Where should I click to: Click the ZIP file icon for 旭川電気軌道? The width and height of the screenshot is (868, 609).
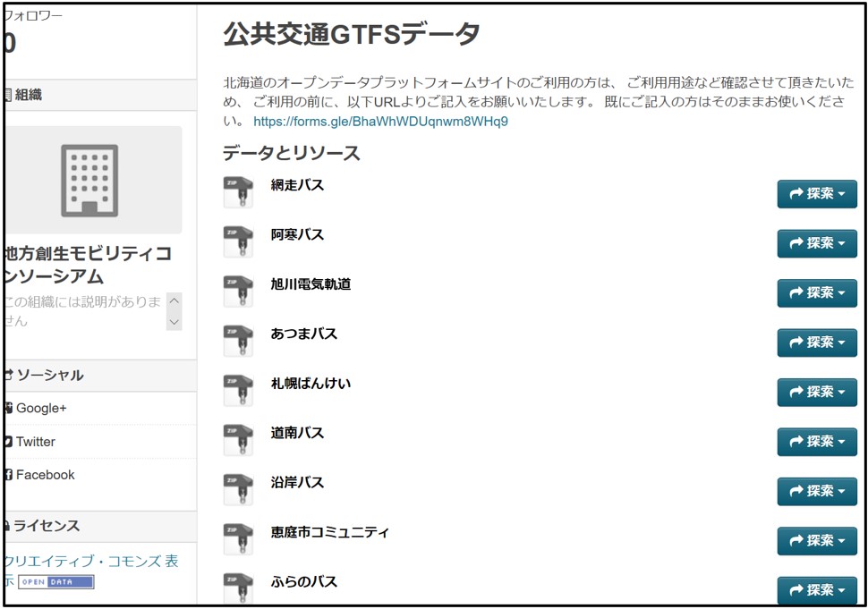pyautogui.click(x=238, y=291)
